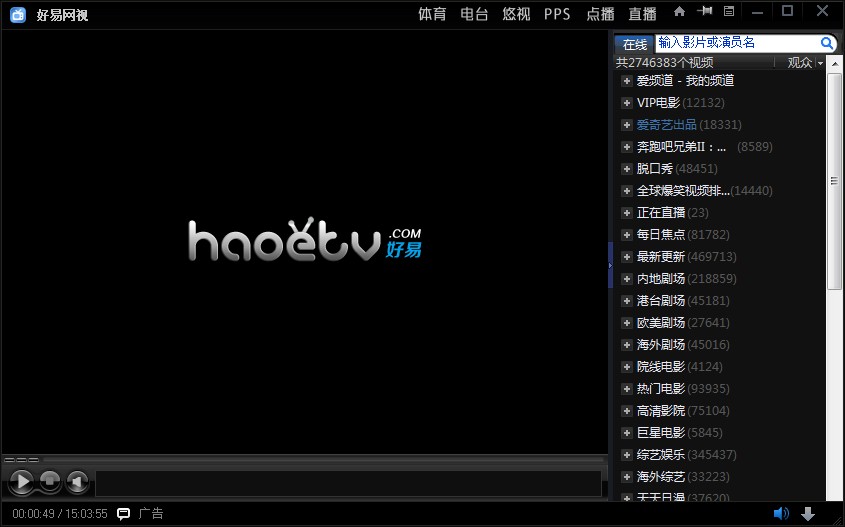Select the 最新更新 channel name
The height and width of the screenshot is (527, 845).
(661, 257)
